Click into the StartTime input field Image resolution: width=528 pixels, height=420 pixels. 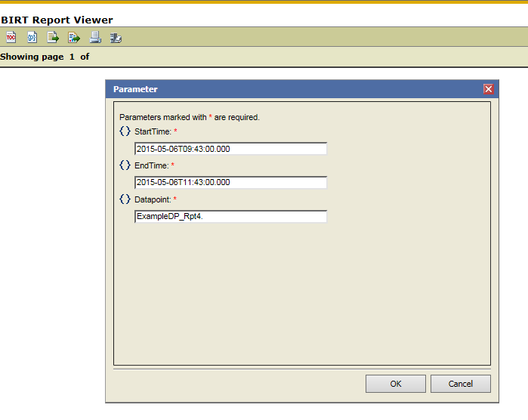coord(230,149)
